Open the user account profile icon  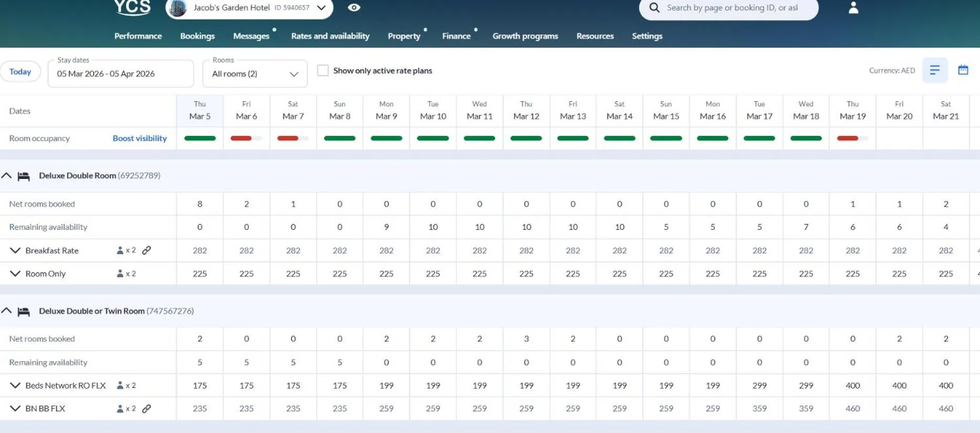[x=853, y=7]
